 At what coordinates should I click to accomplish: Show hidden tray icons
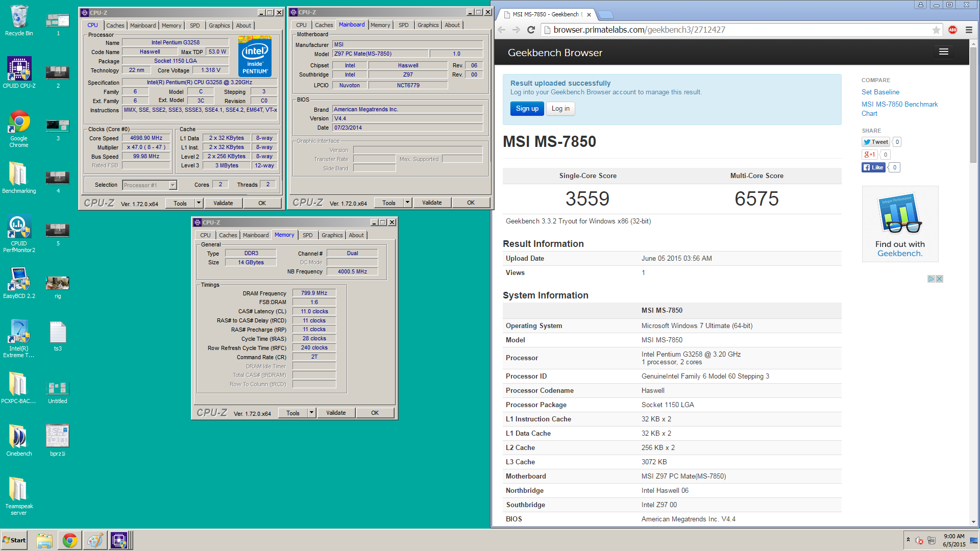908,540
